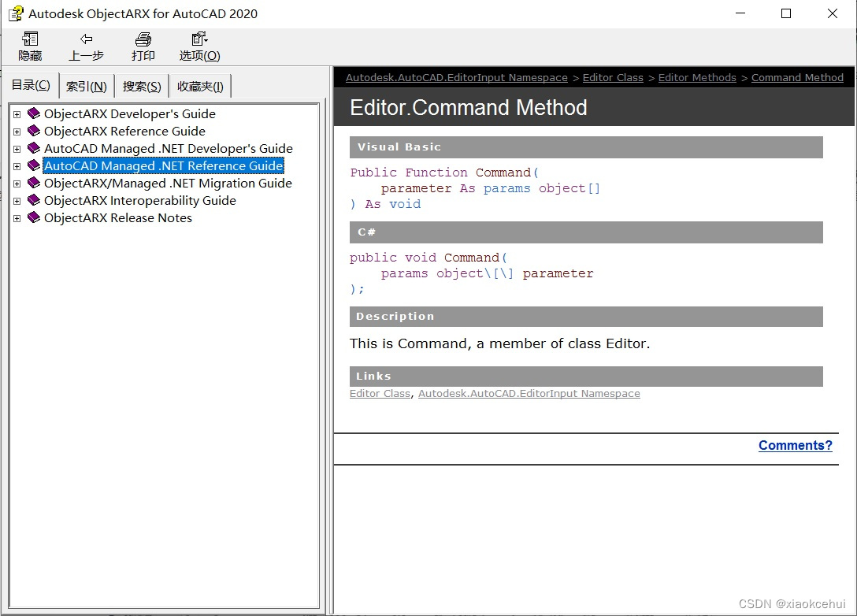Click the help application icon in the title bar

[x=16, y=13]
